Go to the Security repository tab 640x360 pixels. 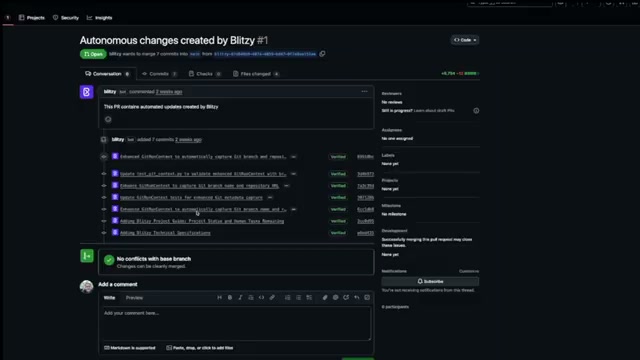click(x=66, y=18)
